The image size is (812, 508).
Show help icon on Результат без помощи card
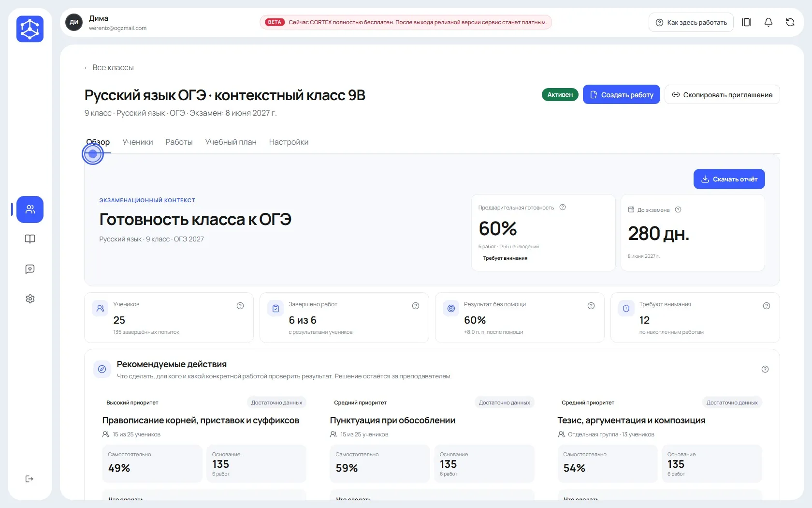591,306
